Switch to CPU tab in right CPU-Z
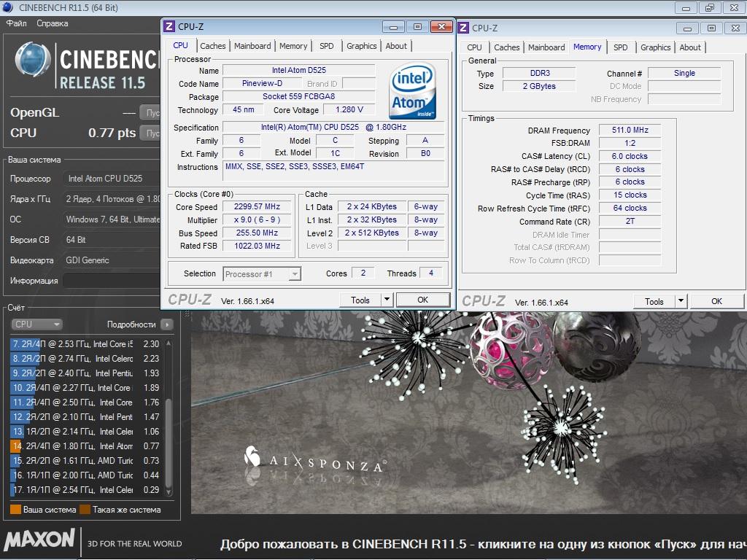The width and height of the screenshot is (747, 560). [x=474, y=47]
